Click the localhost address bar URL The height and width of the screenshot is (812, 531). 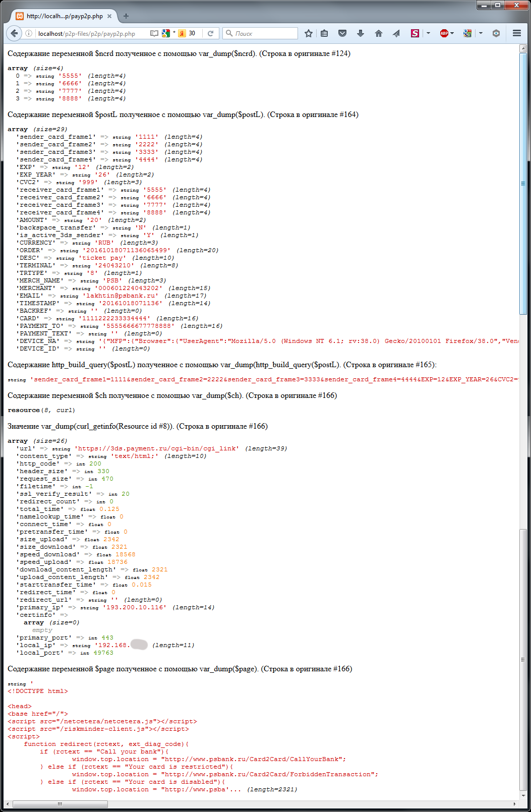coord(87,34)
